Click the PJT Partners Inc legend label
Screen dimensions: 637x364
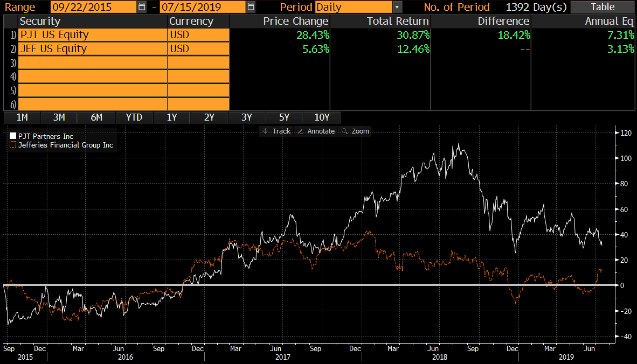click(x=46, y=136)
